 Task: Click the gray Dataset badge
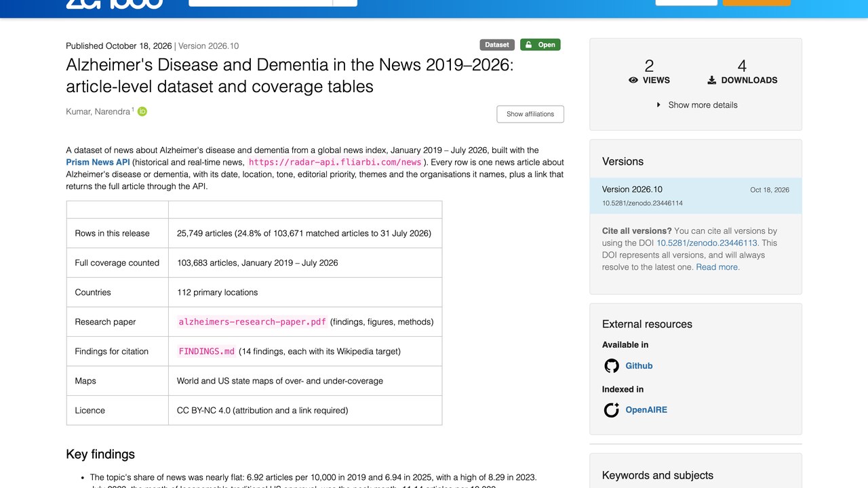[497, 45]
